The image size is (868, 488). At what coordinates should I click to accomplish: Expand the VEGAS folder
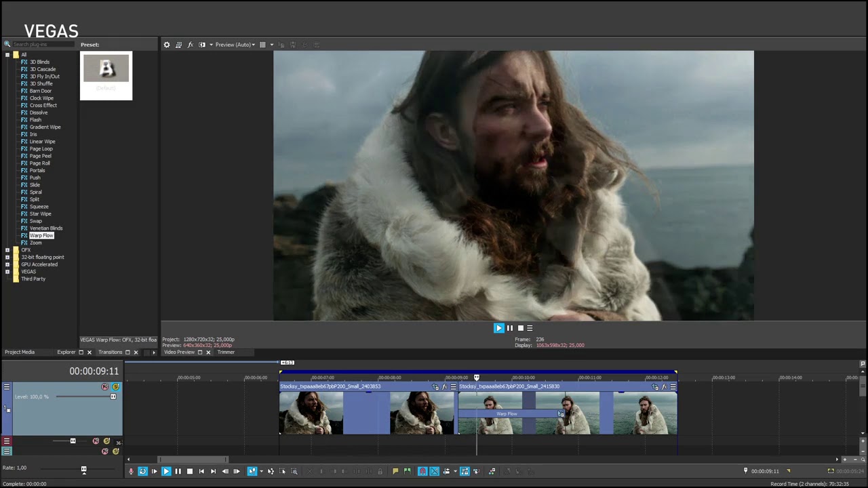click(7, 272)
